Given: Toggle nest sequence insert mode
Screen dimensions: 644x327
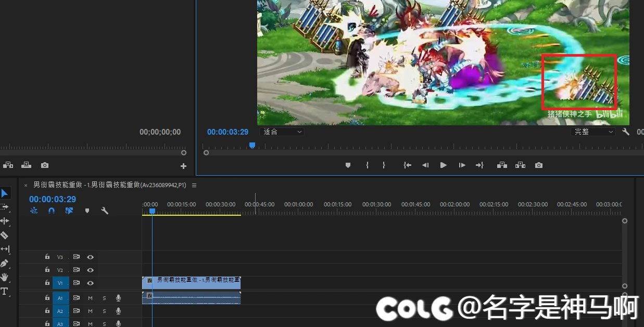Looking at the screenshot, I should (x=34, y=211).
